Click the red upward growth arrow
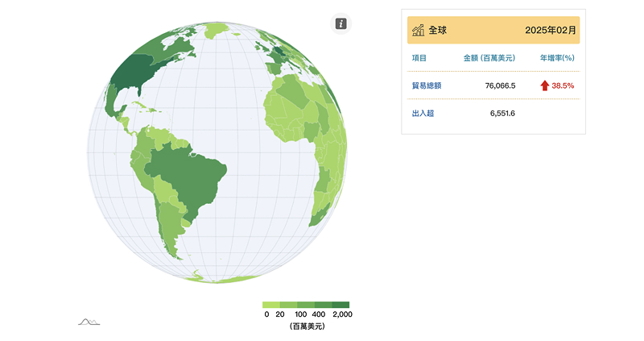The height and width of the screenshot is (341, 644). [x=544, y=85]
